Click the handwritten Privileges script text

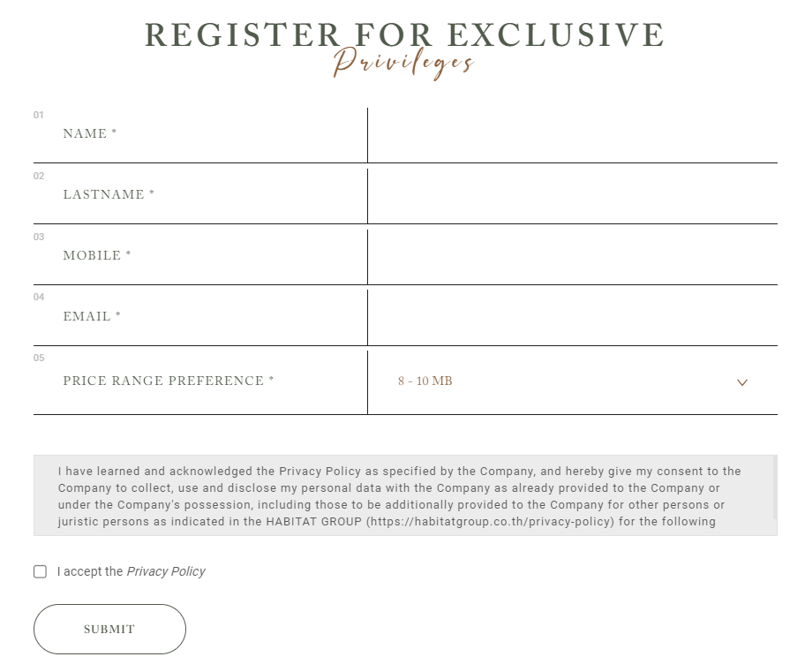(404, 64)
